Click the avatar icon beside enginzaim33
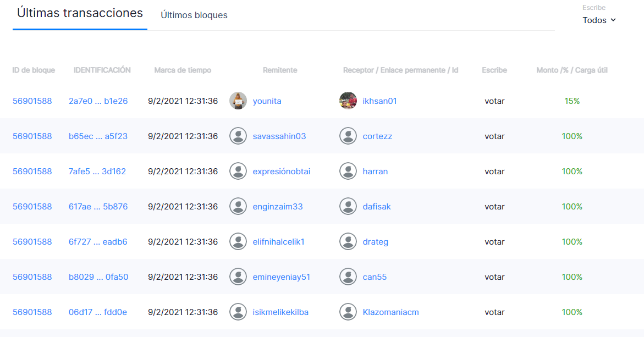 click(x=238, y=207)
